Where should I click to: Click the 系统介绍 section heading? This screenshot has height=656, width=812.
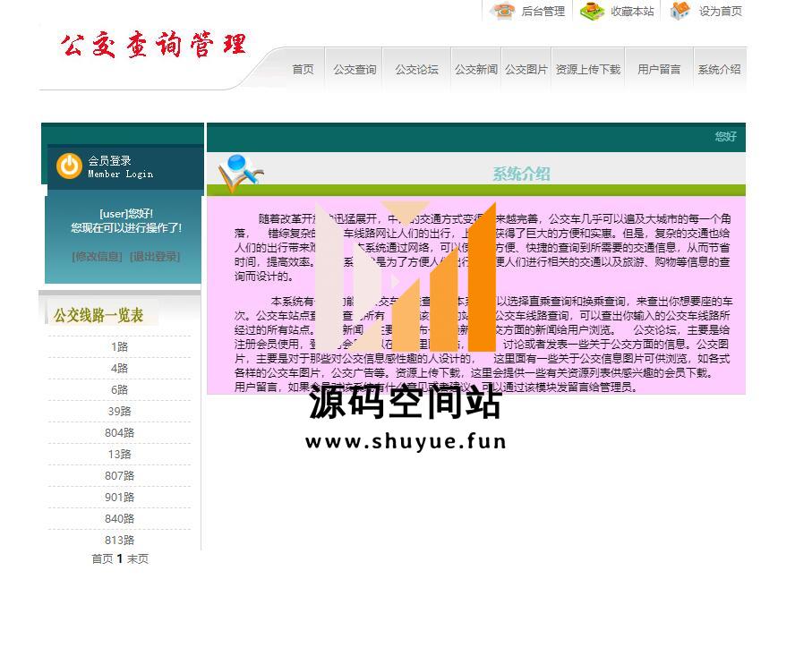tap(521, 174)
